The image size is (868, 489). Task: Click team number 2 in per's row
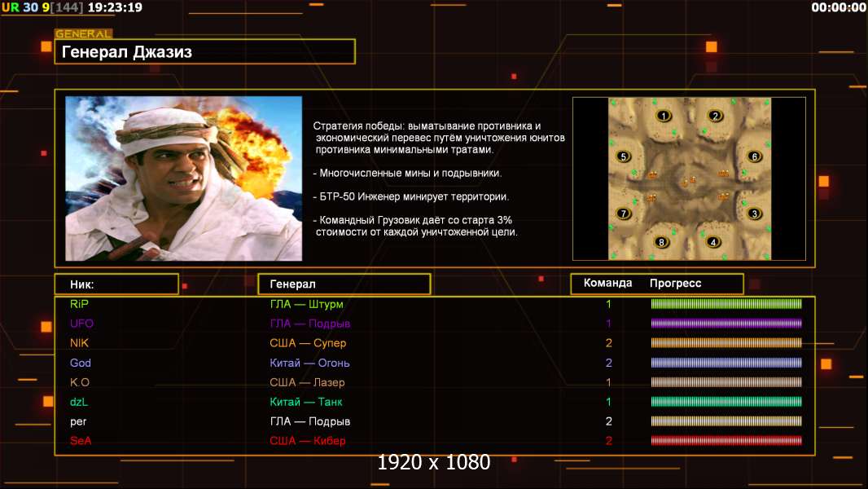(x=608, y=421)
